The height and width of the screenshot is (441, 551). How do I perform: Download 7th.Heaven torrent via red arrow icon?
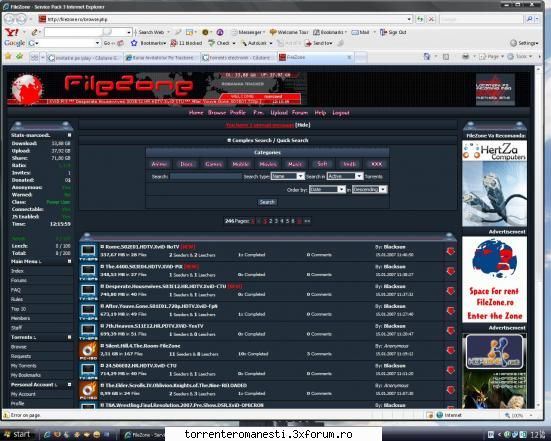click(x=450, y=330)
